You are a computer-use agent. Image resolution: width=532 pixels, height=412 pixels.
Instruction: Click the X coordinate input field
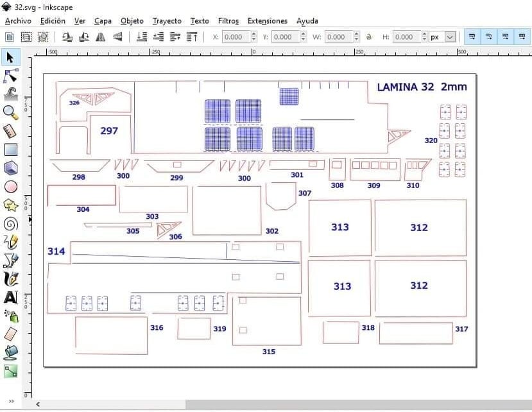click(233, 37)
